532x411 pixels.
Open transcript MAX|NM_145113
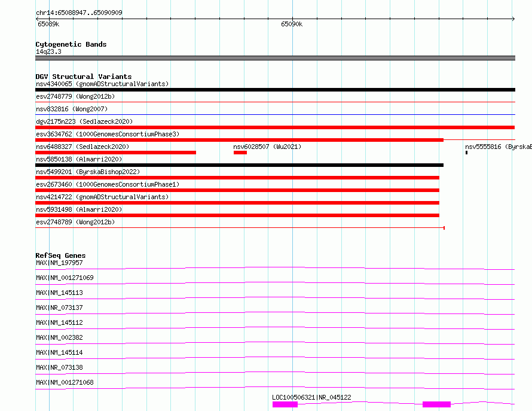click(59, 293)
